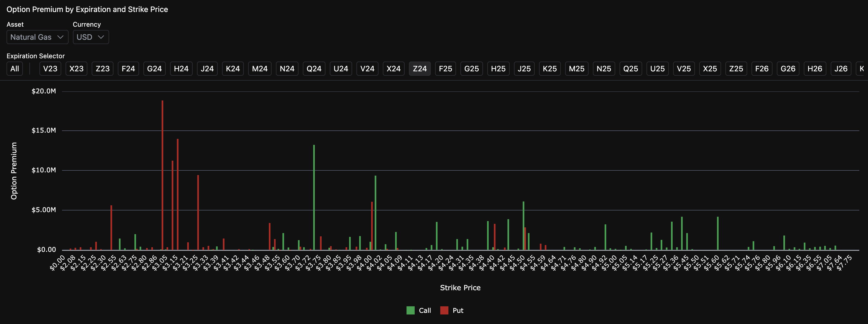Click the Call legend label
The width and height of the screenshot is (868, 324).
pyautogui.click(x=425, y=310)
